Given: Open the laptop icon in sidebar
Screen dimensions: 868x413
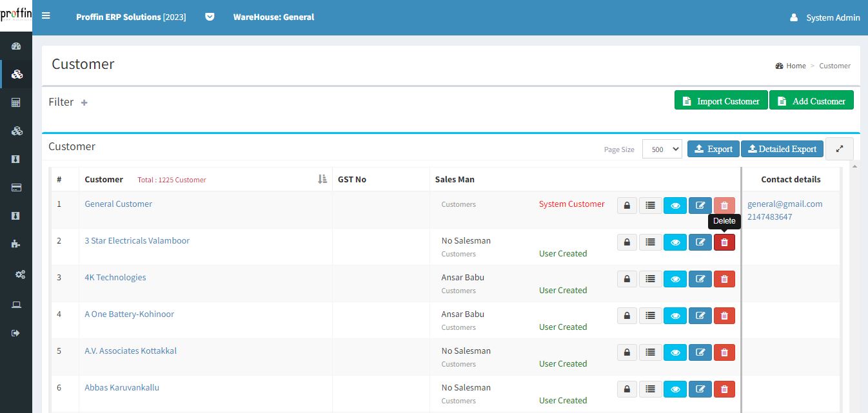Looking at the screenshot, I should (17, 305).
